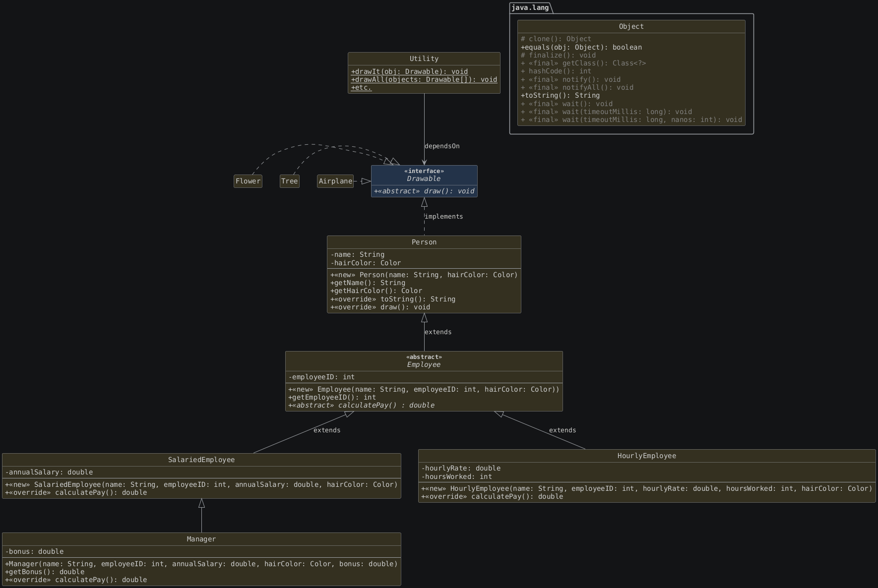The height and width of the screenshot is (588, 878).
Task: Select the Airplane class box
Action: point(335,181)
